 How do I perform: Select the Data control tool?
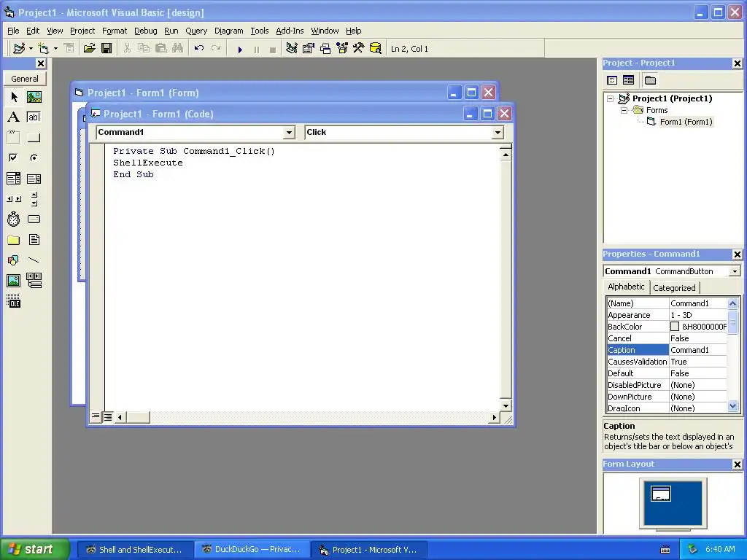click(34, 281)
